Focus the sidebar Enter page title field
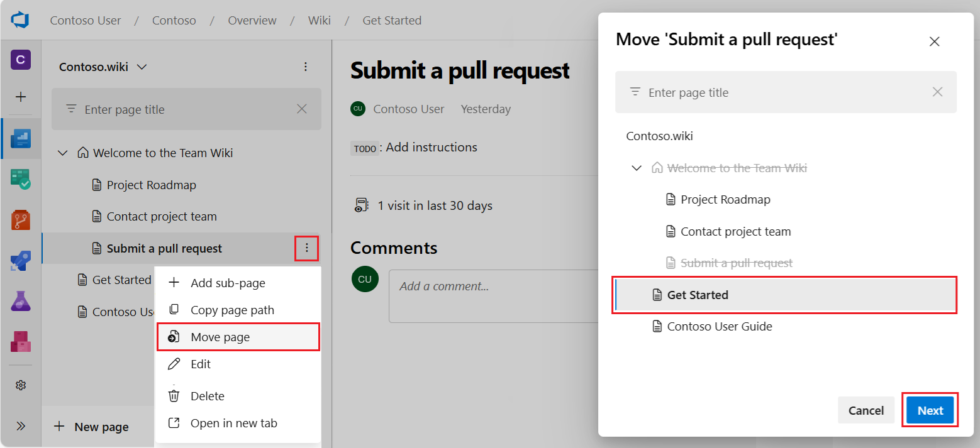The image size is (980, 448). coord(186,109)
